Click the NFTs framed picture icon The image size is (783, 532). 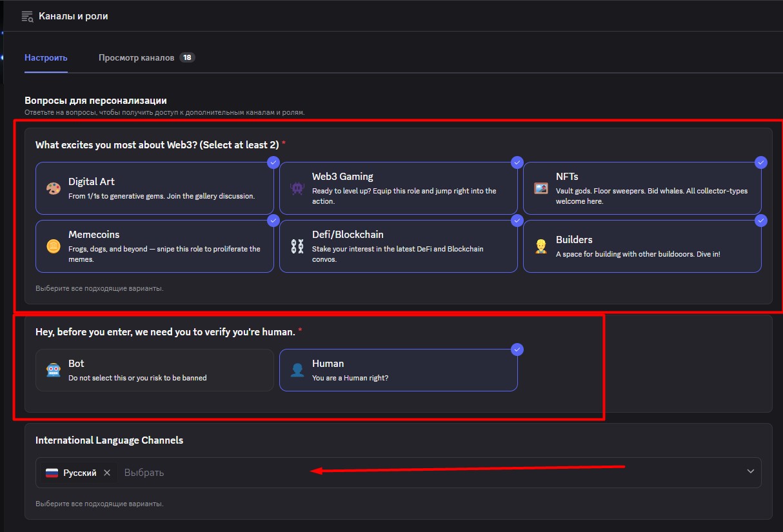[x=540, y=188]
